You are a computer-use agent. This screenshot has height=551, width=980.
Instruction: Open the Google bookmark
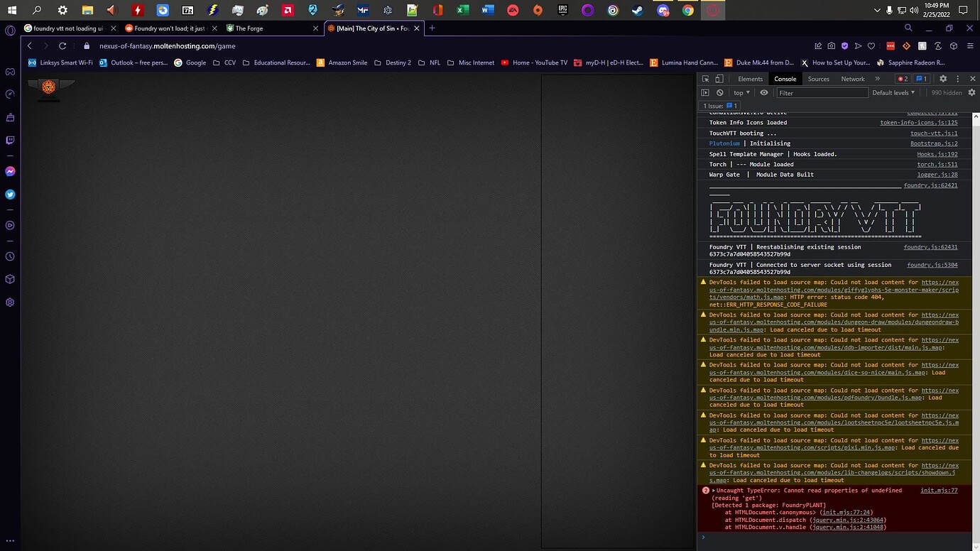click(190, 62)
